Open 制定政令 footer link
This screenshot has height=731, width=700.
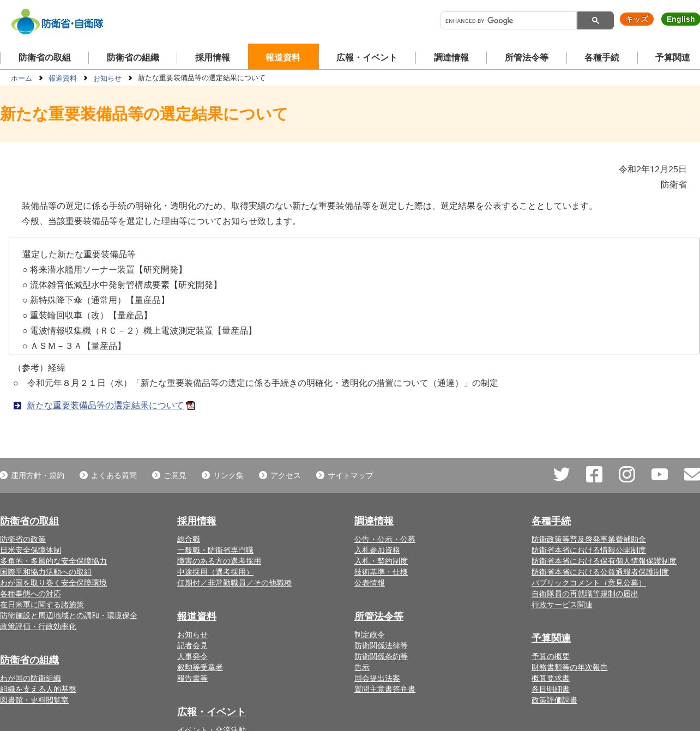pyautogui.click(x=370, y=635)
